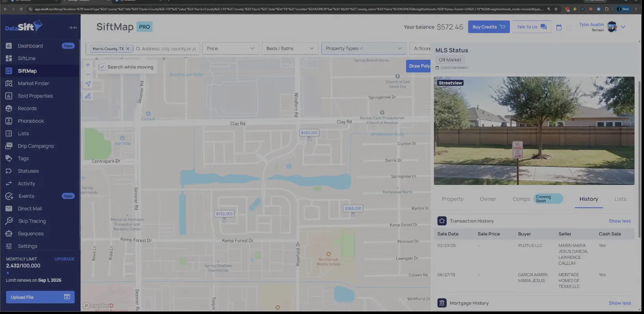This screenshot has height=314, width=644.
Task: Click the Talk To Us button
Action: coord(532,27)
